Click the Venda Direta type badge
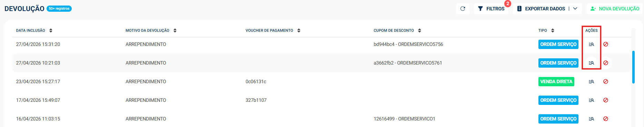644x127 pixels. 556,81
